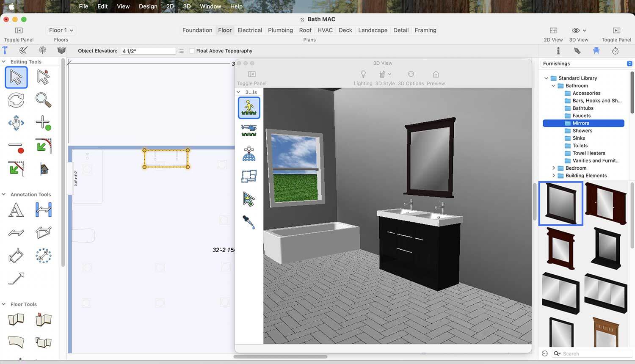
Task: Select the red wooden framed mirror thumbnail
Action: pos(560,248)
